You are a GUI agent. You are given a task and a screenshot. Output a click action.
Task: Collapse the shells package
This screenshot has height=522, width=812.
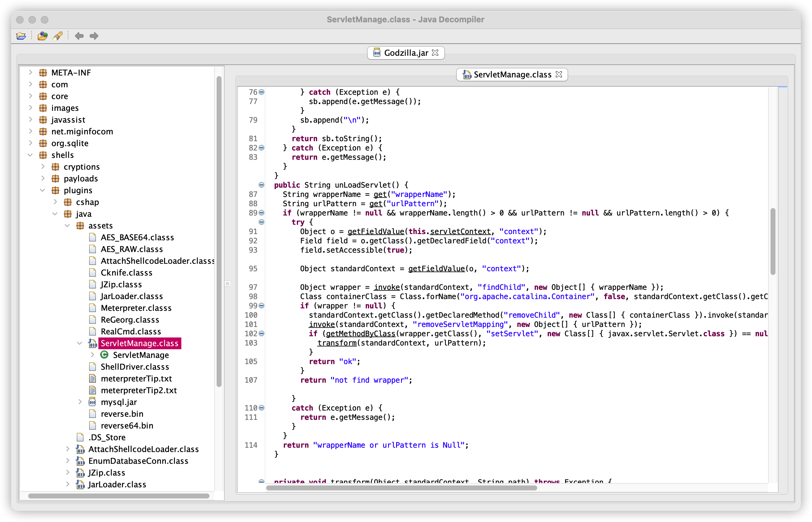pyautogui.click(x=30, y=155)
